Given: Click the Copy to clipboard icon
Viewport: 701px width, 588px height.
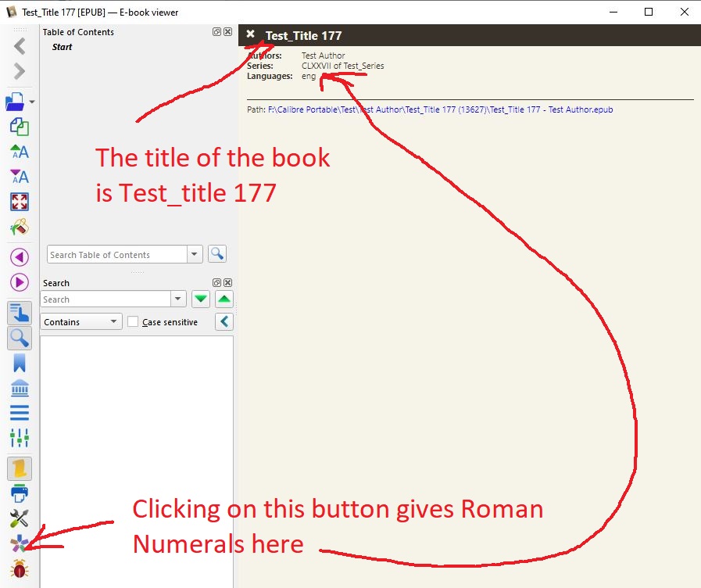Looking at the screenshot, I should tap(20, 127).
